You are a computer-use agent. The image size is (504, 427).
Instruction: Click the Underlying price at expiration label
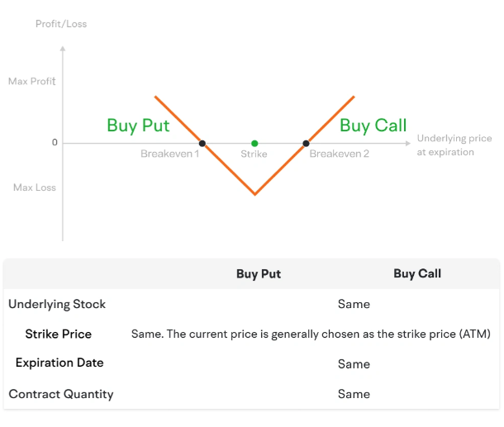click(x=454, y=145)
